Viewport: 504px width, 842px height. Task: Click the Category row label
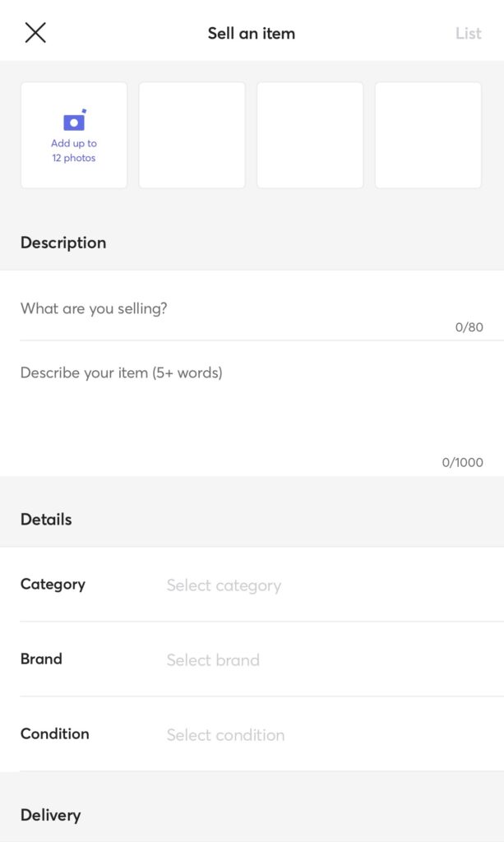[53, 585]
